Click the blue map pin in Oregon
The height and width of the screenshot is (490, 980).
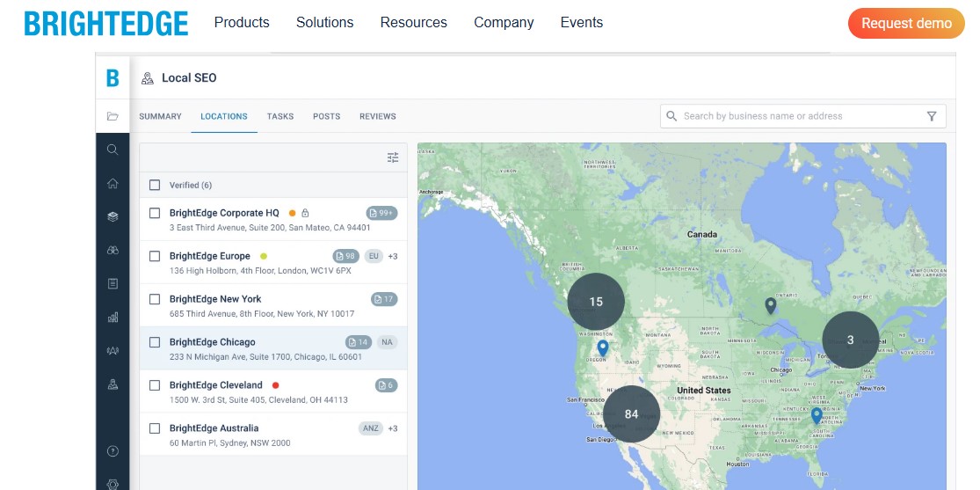point(602,348)
